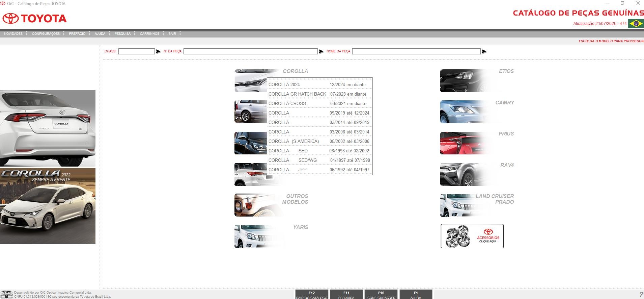Select the Camry model thumbnail

[464, 112]
